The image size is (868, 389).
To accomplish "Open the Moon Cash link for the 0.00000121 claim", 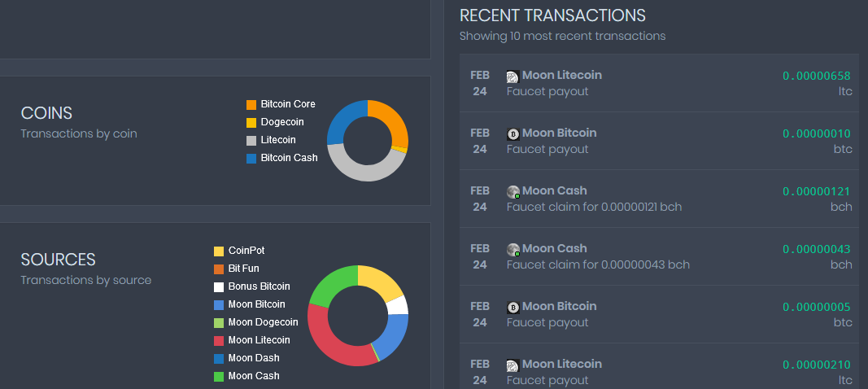I will click(x=554, y=190).
